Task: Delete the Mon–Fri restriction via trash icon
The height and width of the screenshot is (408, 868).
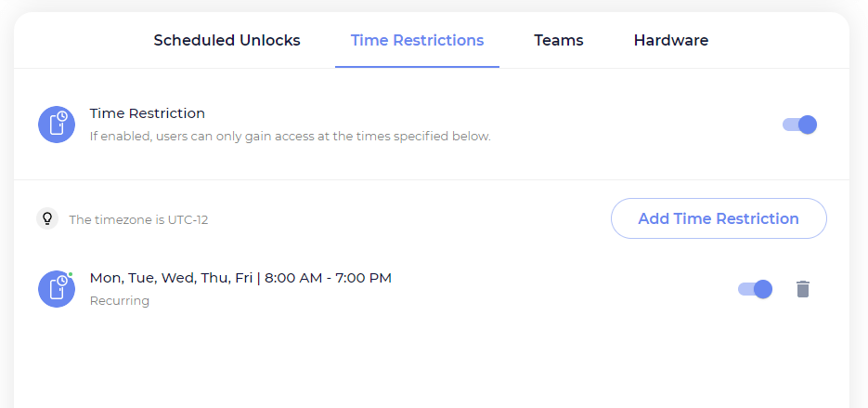Action: (x=803, y=289)
